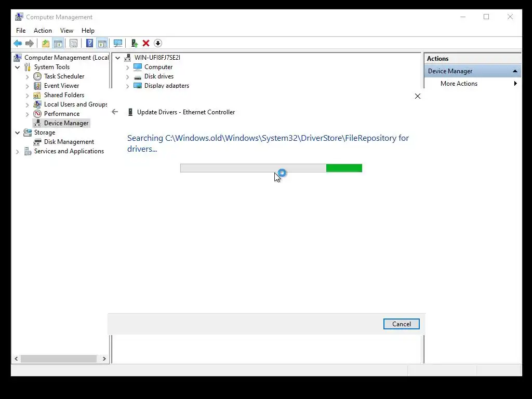Click the Event Viewer icon

click(37, 86)
